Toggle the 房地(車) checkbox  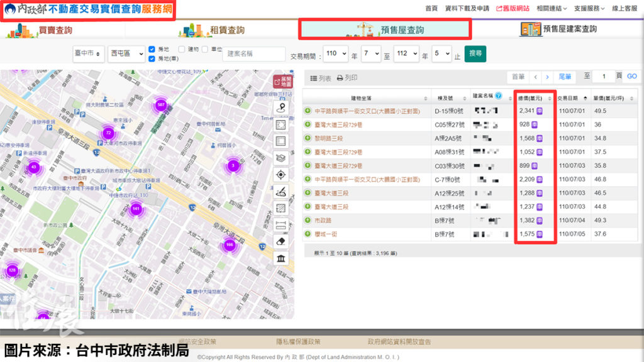pyautogui.click(x=152, y=59)
